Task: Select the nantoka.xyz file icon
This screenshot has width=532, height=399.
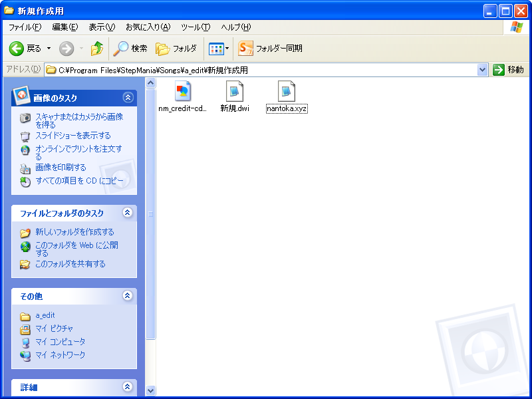Action: (x=287, y=91)
